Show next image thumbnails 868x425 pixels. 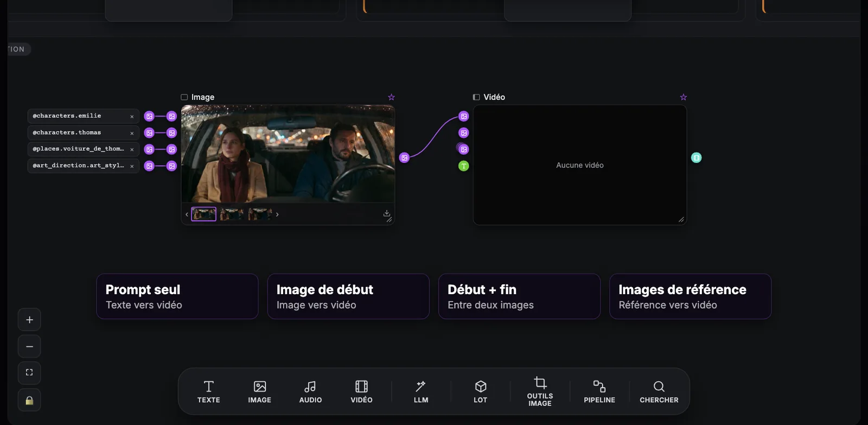coord(277,214)
